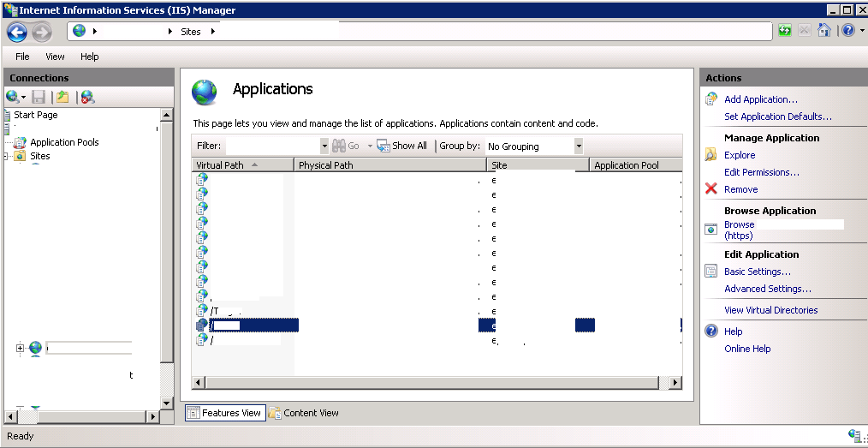Open Advanced Settings in Actions pane
868x448 pixels.
click(x=767, y=289)
